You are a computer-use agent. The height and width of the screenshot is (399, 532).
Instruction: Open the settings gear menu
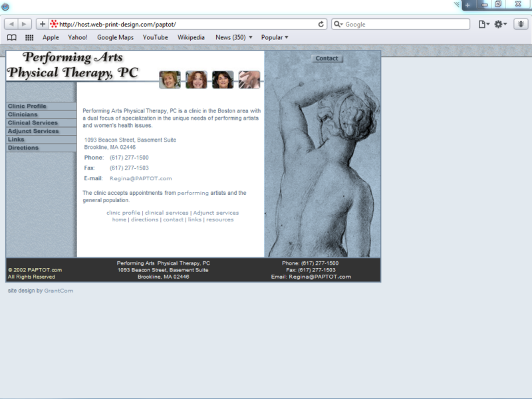500,24
